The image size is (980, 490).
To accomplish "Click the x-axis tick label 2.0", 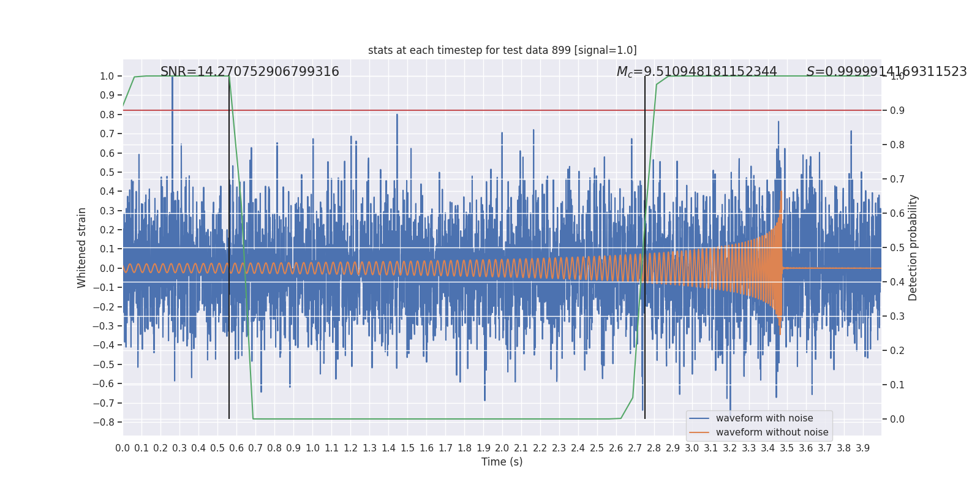I will click(502, 448).
